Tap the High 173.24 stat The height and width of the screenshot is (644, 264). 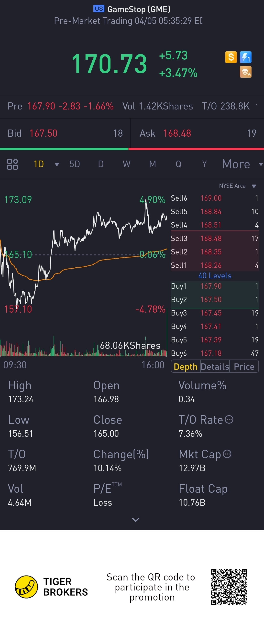[x=21, y=392]
